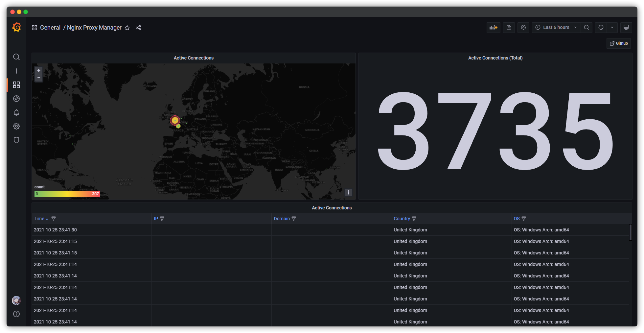Viewport: 644px width, 333px height.
Task: Sort the table by Country column
Action: click(402, 219)
